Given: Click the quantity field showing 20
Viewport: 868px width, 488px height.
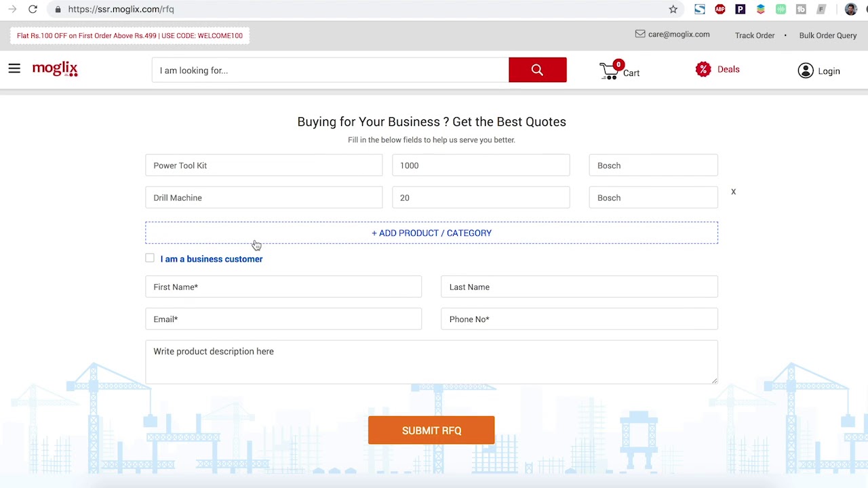Looking at the screenshot, I should point(481,198).
